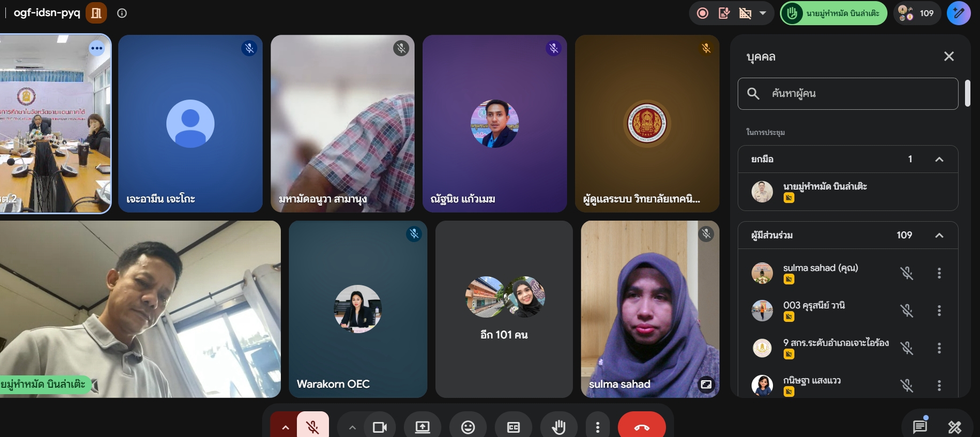The height and width of the screenshot is (437, 980).
Task: Open options menu for กนิษฐา แสงแวว
Action: click(x=939, y=386)
